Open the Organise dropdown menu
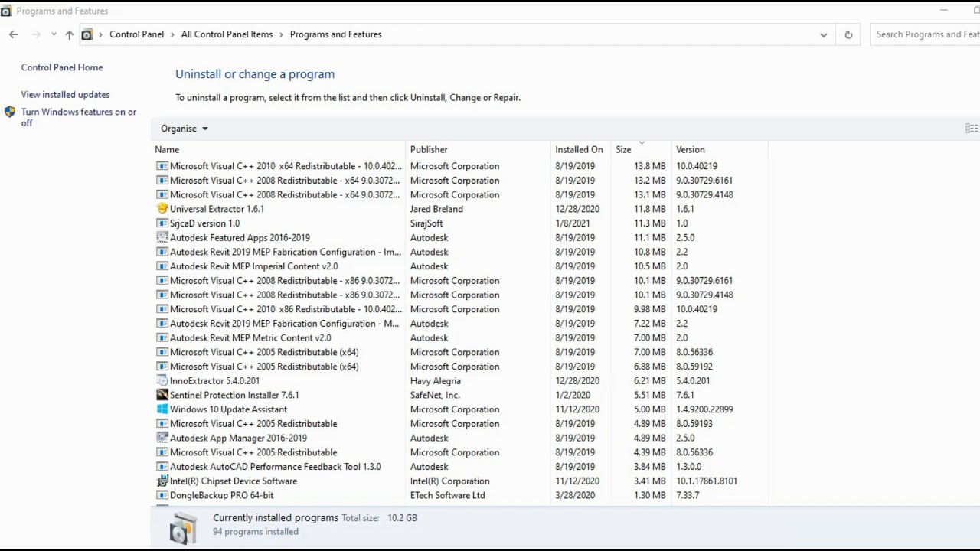The height and width of the screenshot is (551, 980). coord(184,129)
